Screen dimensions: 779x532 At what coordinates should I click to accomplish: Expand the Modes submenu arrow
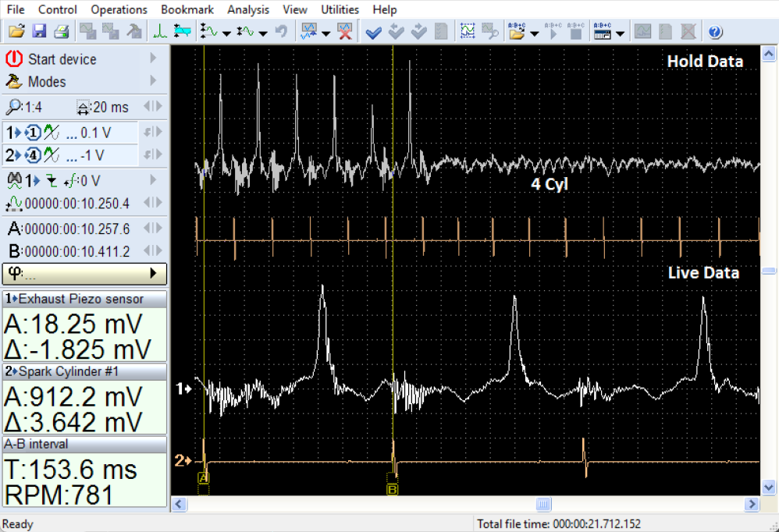pyautogui.click(x=153, y=80)
